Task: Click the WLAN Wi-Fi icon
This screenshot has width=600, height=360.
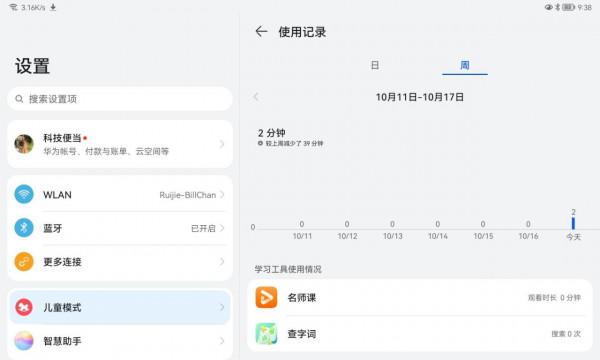Action: point(24,194)
